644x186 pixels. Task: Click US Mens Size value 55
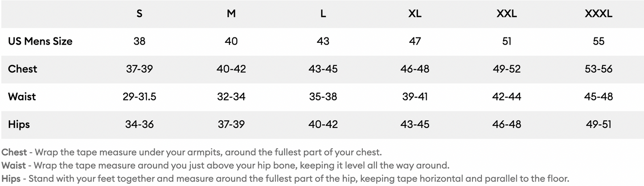[599, 41]
